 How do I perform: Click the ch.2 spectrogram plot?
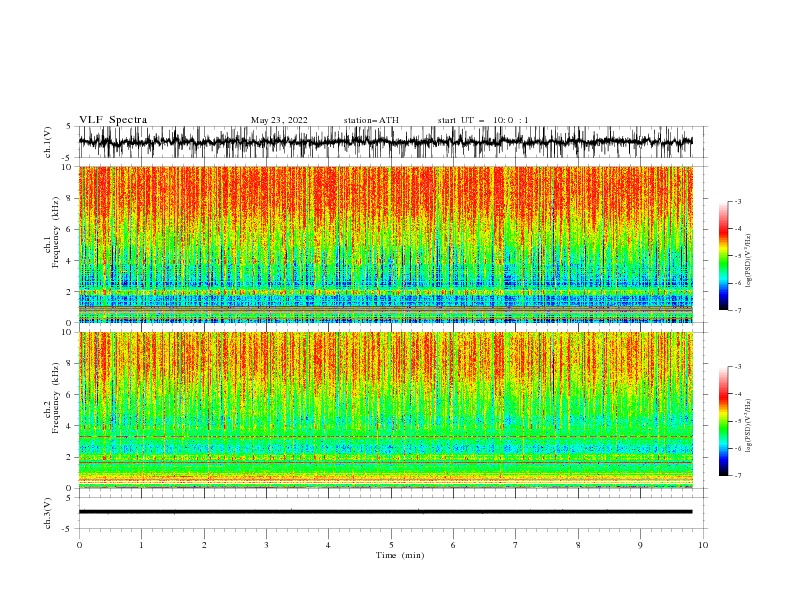tap(385, 410)
